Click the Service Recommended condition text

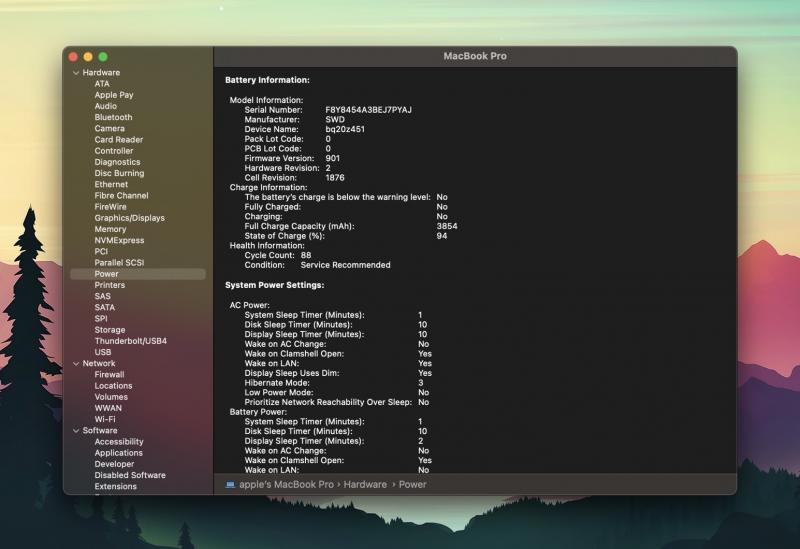(345, 265)
